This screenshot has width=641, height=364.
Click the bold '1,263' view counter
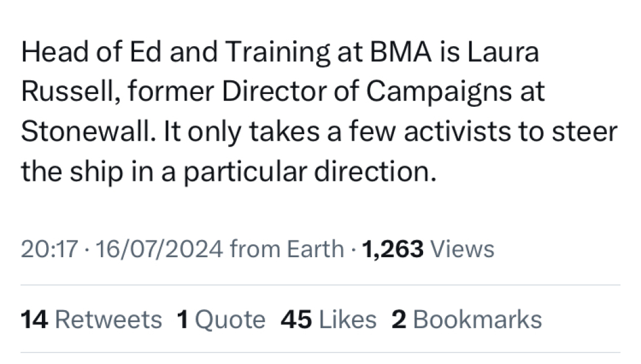392,249
